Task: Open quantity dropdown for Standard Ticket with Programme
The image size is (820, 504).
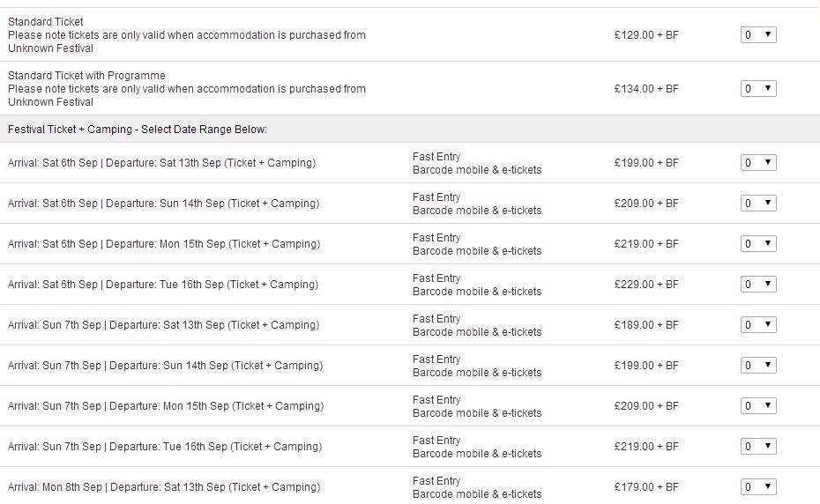Action: [x=758, y=89]
